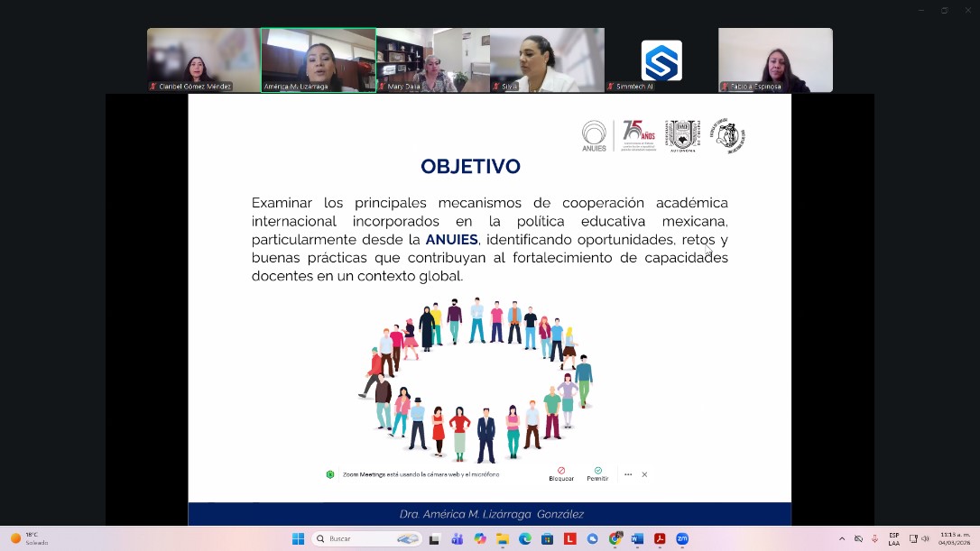The width and height of the screenshot is (980, 551).
Task: Switch to Microsoft Word in the taskbar
Action: pyautogui.click(x=637, y=538)
